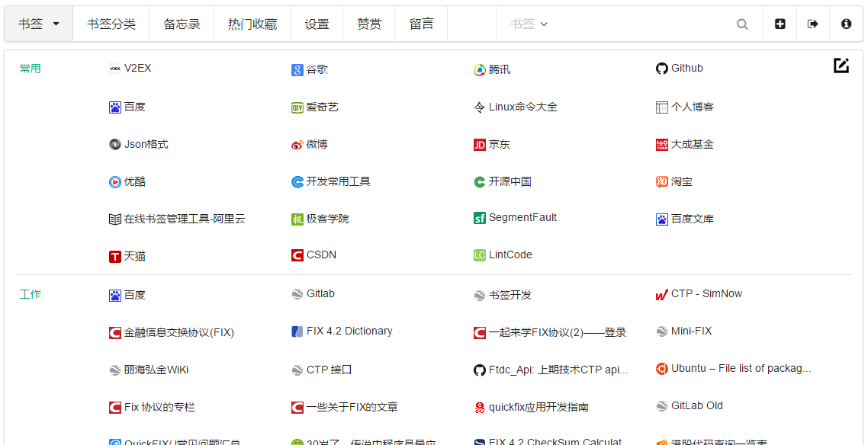Open the 设置 menu item
The width and height of the screenshot is (868, 445).
(x=317, y=24)
